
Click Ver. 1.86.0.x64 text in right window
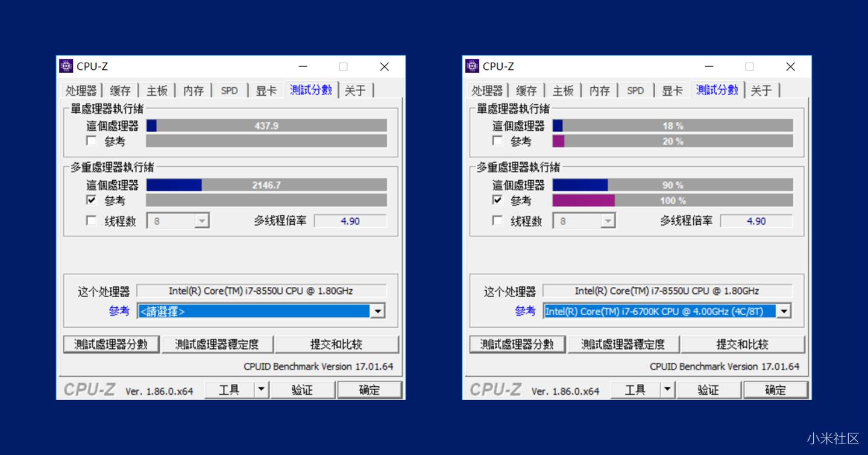(565, 391)
